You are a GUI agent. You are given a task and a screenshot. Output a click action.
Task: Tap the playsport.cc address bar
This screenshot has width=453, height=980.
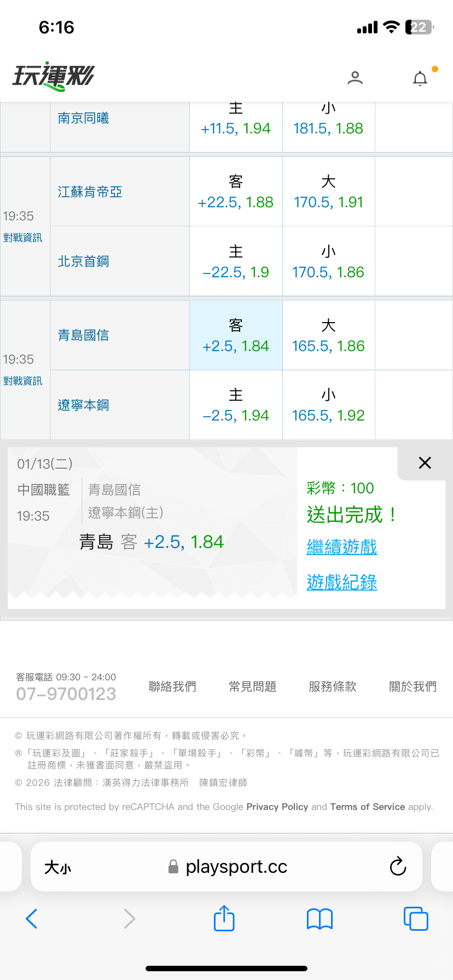click(235, 867)
